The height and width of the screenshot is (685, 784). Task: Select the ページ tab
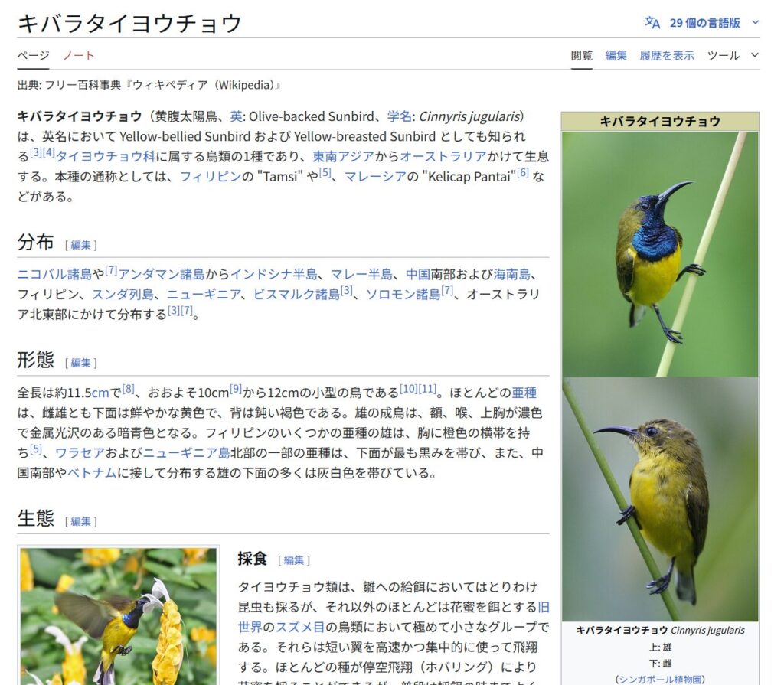click(33, 56)
